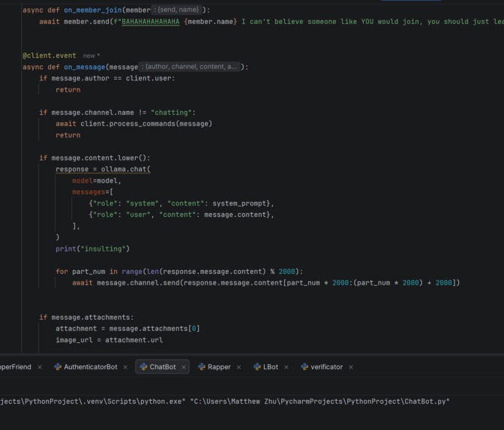Click the on_message function name

[85, 67]
